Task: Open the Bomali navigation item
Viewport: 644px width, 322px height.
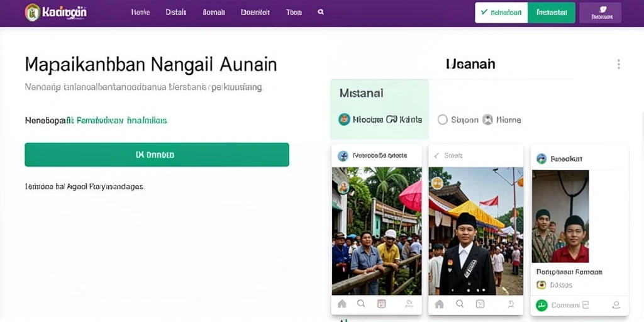Action: (214, 13)
